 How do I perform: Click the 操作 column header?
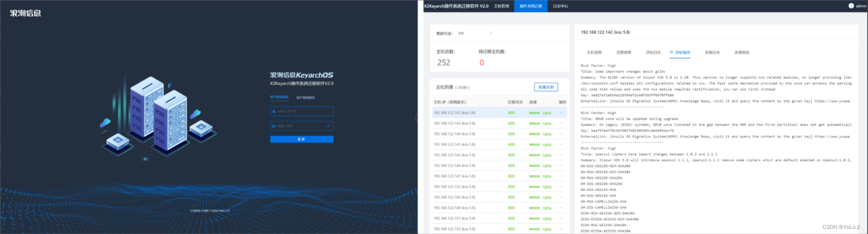(x=563, y=102)
